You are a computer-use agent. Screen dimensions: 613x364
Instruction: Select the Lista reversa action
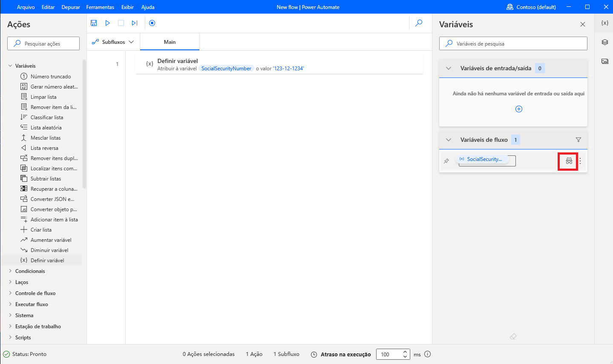click(39, 148)
